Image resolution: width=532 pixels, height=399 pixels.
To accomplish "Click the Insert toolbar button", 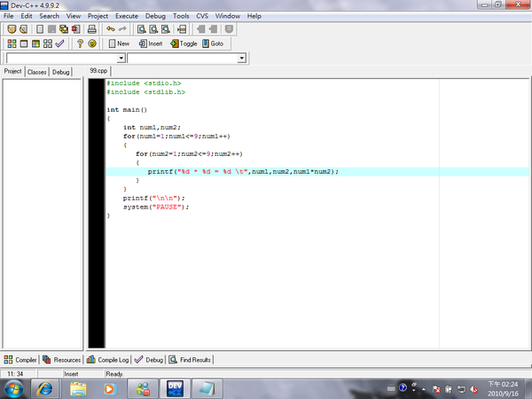I will click(151, 43).
